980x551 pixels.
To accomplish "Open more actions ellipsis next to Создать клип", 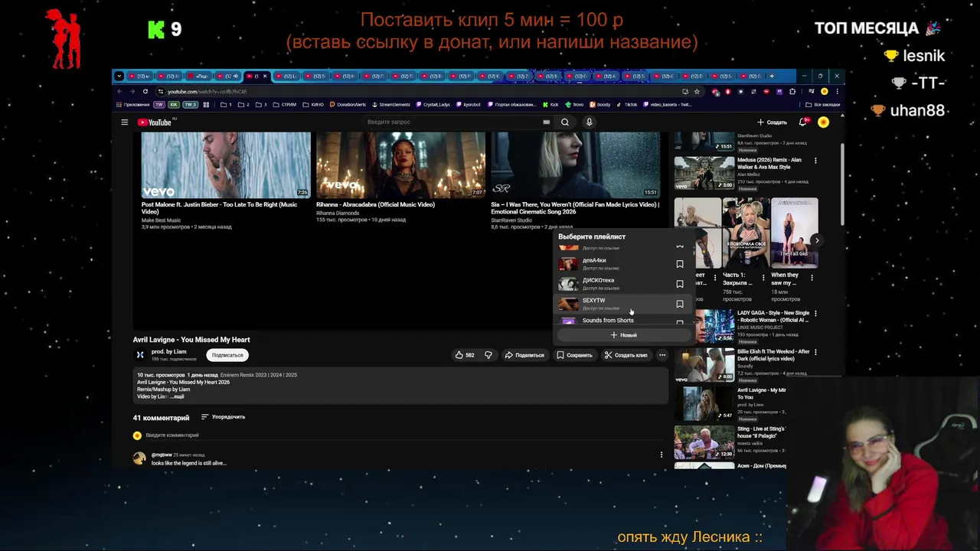I will pyautogui.click(x=662, y=355).
